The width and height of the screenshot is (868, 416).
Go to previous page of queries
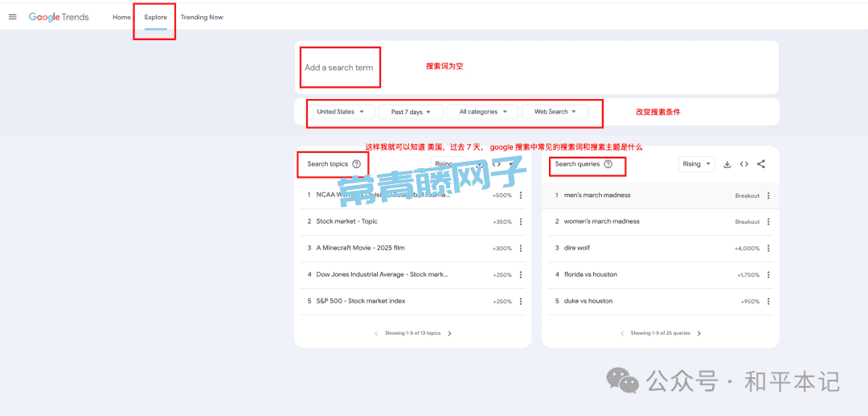pyautogui.click(x=622, y=333)
